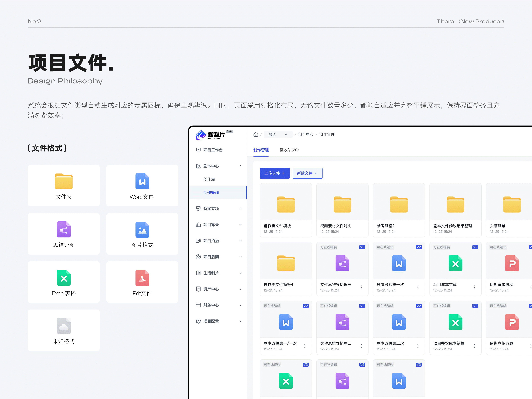Click the 剧本中心 sidebar icon
532x399 pixels.
click(198, 166)
